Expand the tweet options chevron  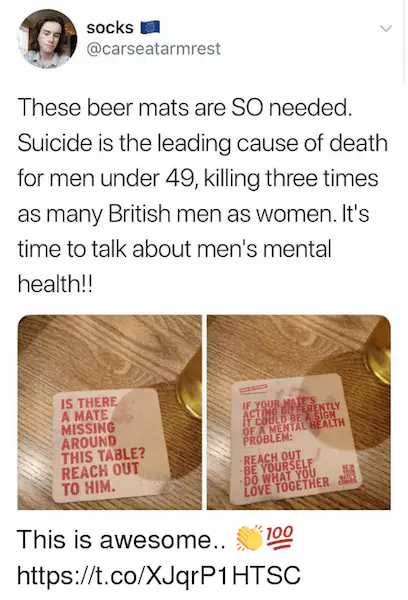386,28
